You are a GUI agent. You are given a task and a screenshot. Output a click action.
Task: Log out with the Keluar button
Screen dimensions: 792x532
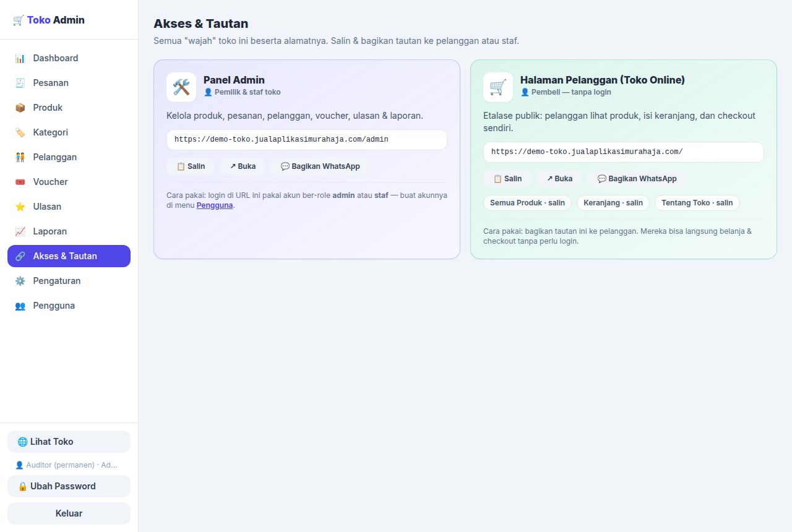click(x=69, y=513)
